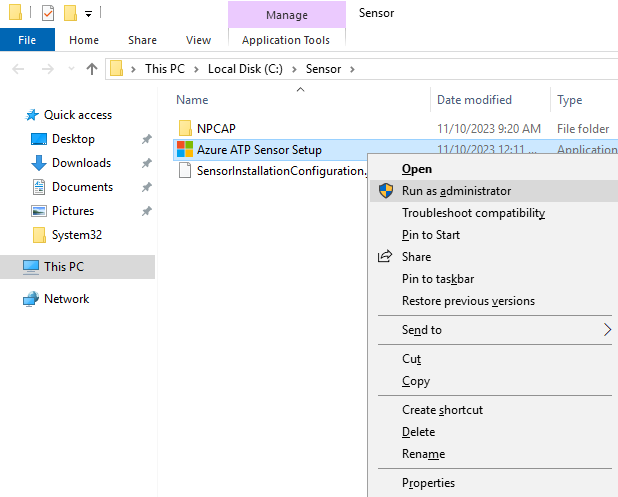Click Sensor in the address breadcrumb
The image size is (618, 497).
pyautogui.click(x=323, y=69)
